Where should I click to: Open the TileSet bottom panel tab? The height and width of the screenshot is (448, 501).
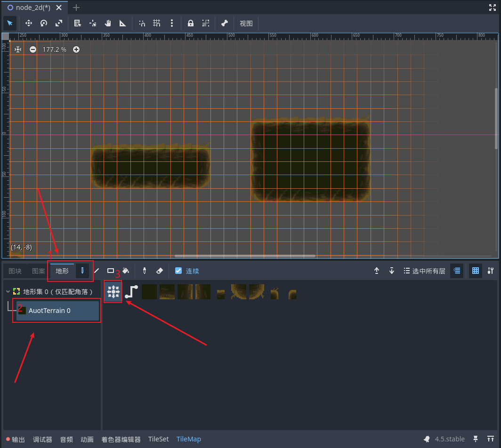(158, 439)
